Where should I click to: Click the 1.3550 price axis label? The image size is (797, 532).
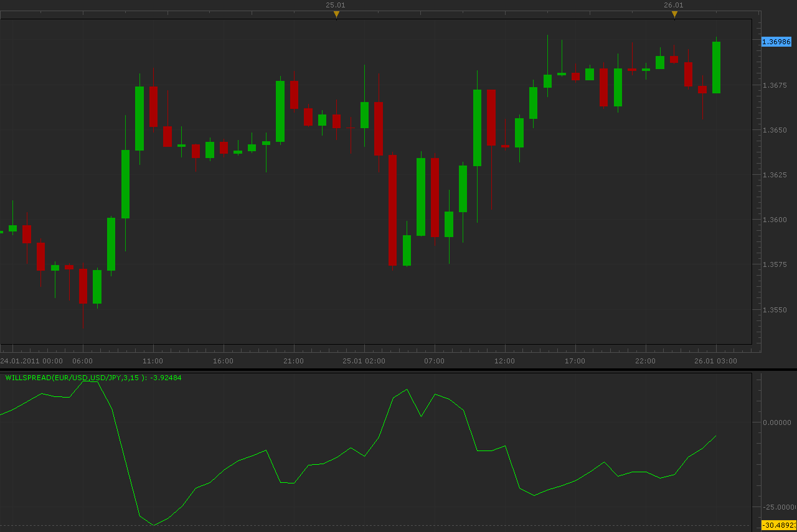pos(775,310)
